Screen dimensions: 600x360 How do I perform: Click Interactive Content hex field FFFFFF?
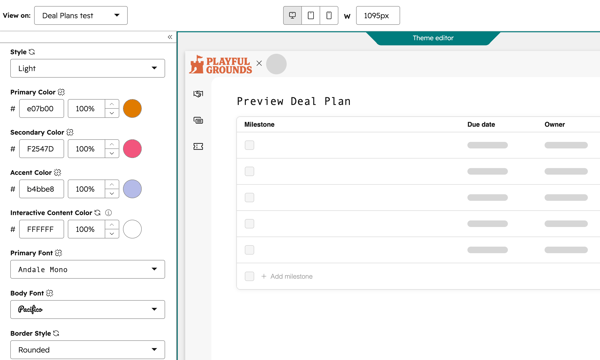[41, 229]
